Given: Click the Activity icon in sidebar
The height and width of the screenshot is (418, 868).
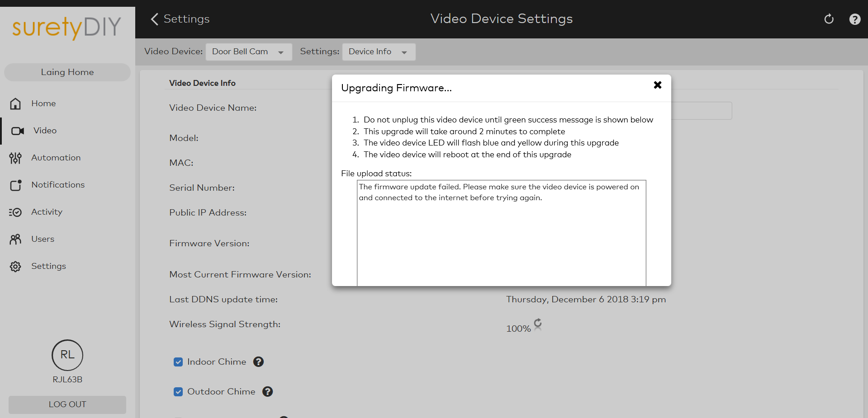Looking at the screenshot, I should (15, 212).
